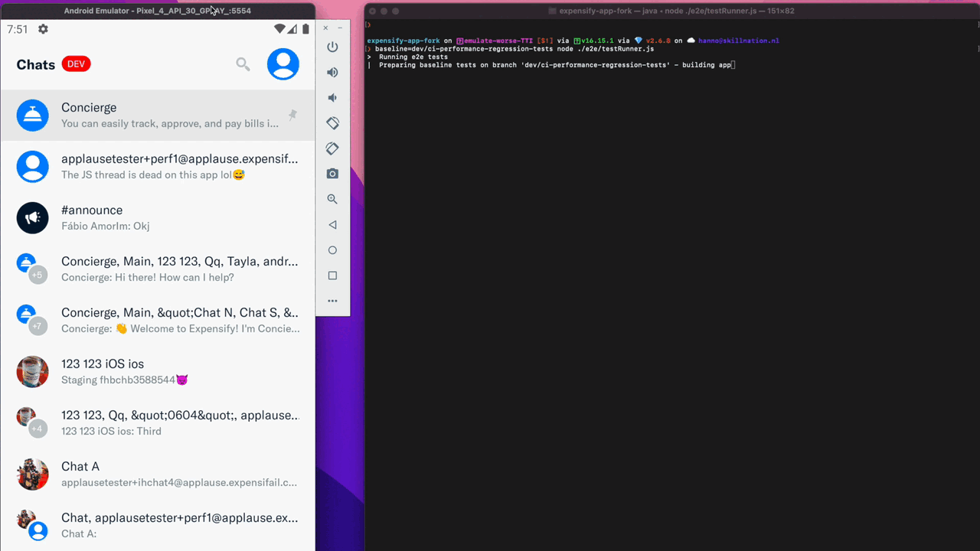Click 'Running e2e tests' line in terminal

(413, 57)
